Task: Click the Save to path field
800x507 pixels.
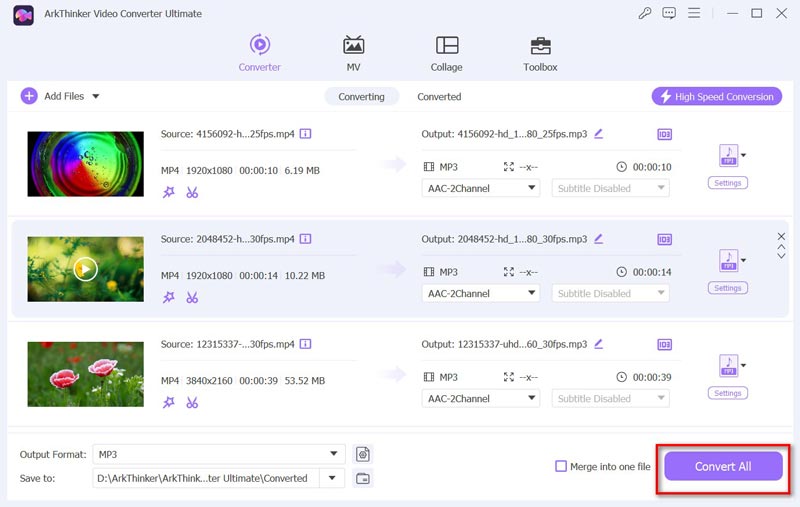Action: [206, 478]
